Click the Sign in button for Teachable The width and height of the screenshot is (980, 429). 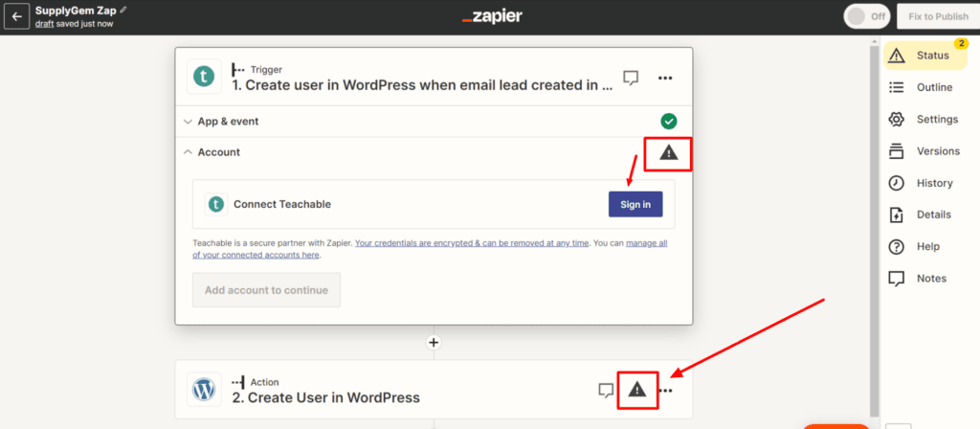[635, 205]
